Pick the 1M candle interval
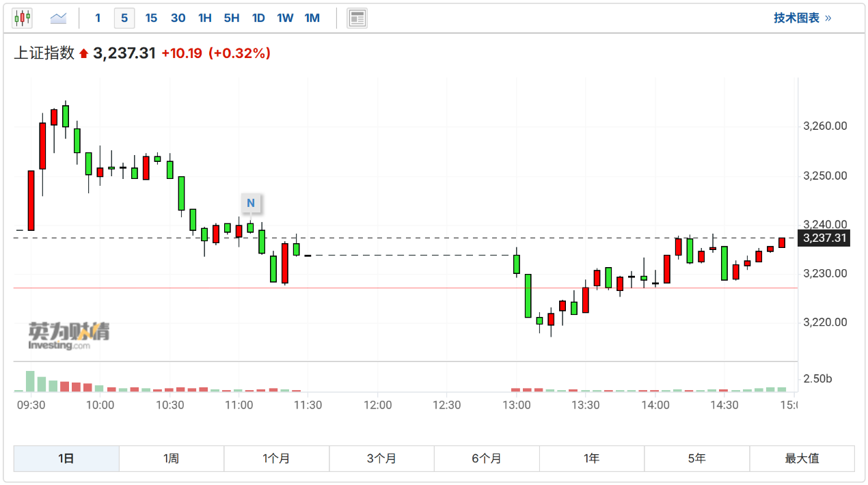 312,18
